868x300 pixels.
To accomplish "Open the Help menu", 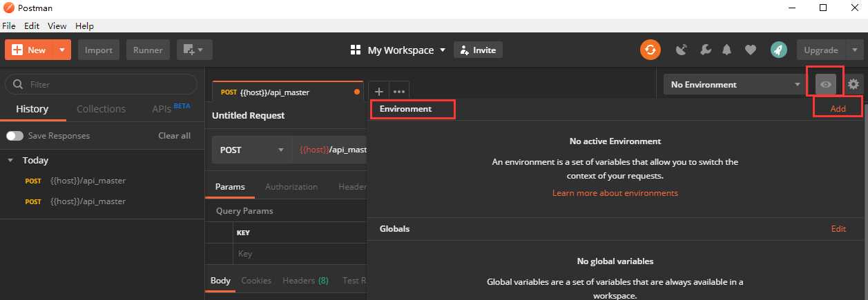I will 84,26.
